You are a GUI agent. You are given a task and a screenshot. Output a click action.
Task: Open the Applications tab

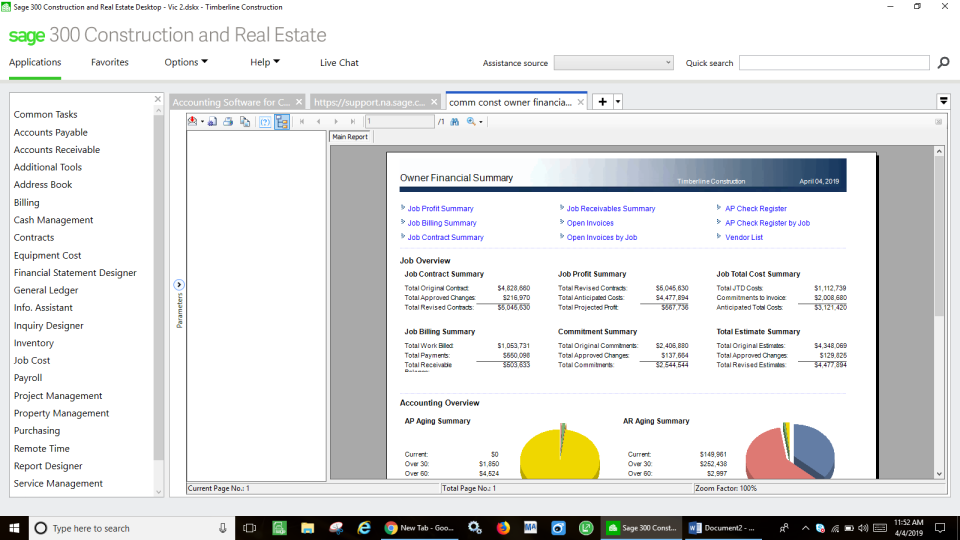point(35,62)
